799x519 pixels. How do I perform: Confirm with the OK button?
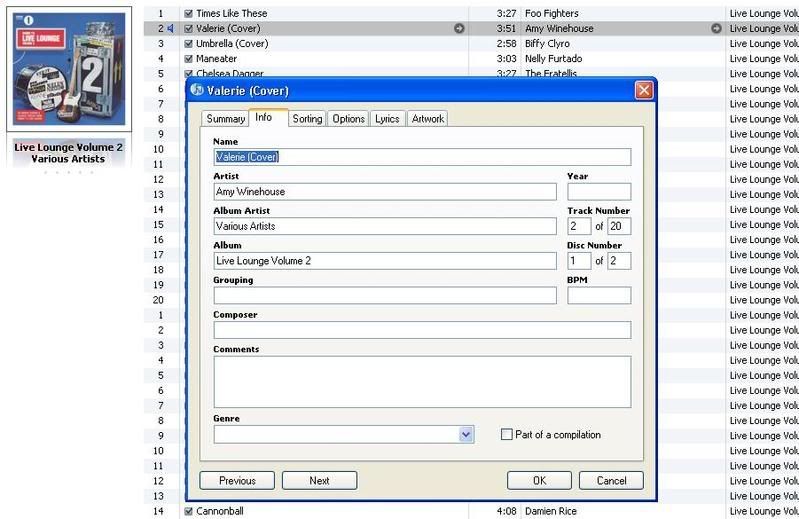(539, 480)
